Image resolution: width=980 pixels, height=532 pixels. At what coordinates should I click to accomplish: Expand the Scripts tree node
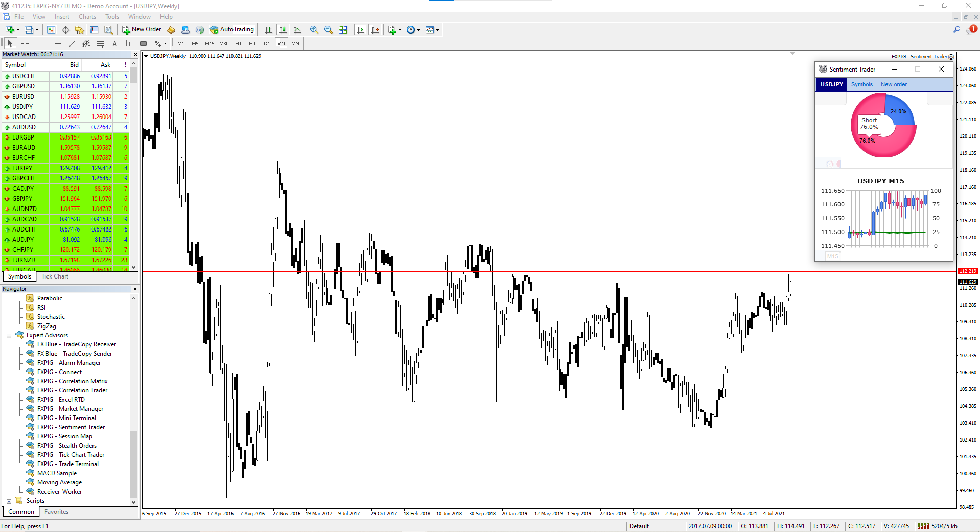coord(9,501)
